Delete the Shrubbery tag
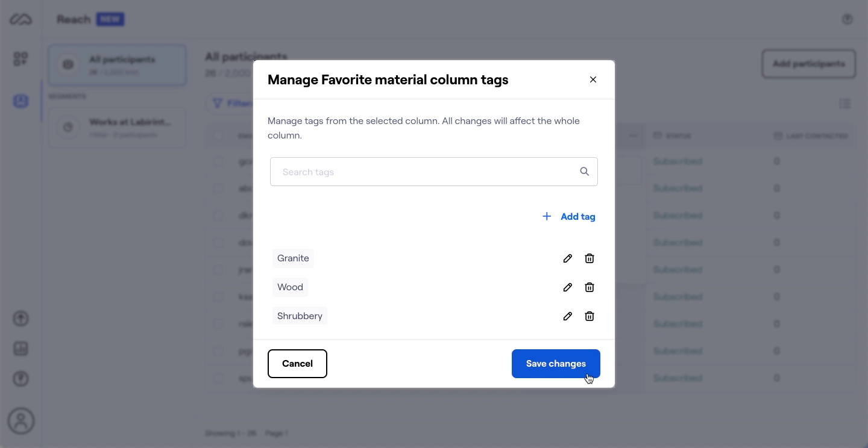Viewport: 868px width, 448px height. click(x=590, y=316)
